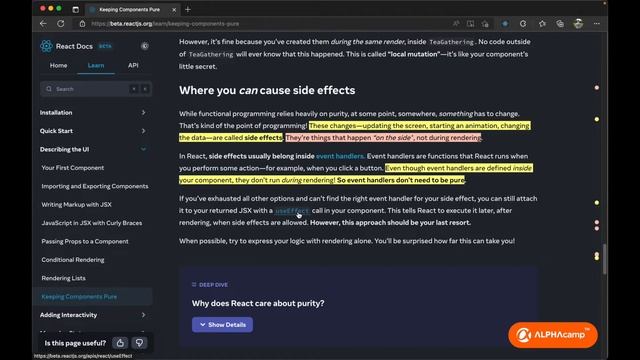Reload the page with refresh icon
This screenshot has height=360, width=640.
(x=60, y=24)
